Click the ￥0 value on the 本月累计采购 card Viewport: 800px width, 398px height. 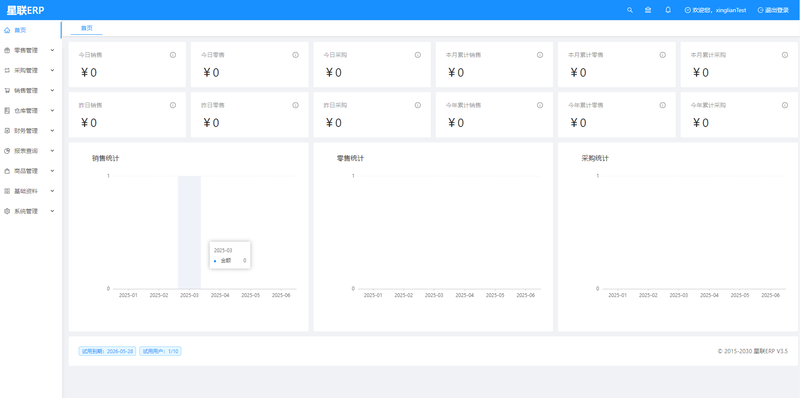pos(701,72)
